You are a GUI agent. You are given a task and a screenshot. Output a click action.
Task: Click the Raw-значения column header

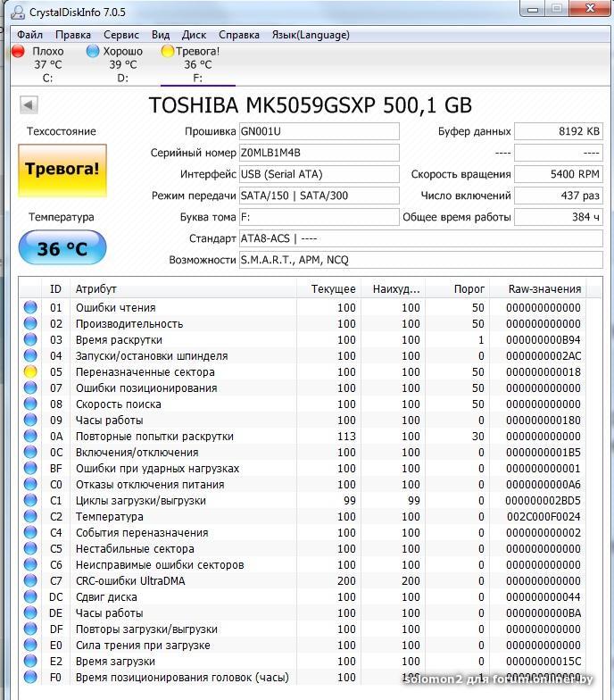point(538,289)
